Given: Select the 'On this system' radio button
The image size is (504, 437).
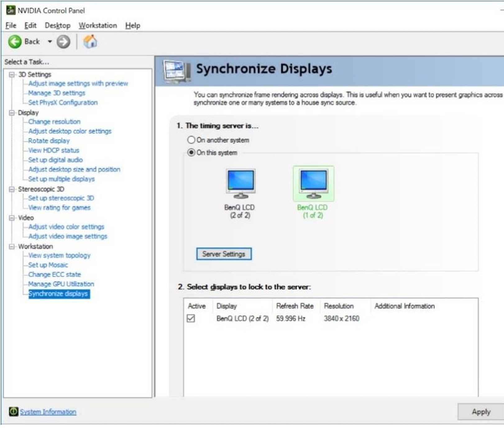Looking at the screenshot, I should [191, 153].
